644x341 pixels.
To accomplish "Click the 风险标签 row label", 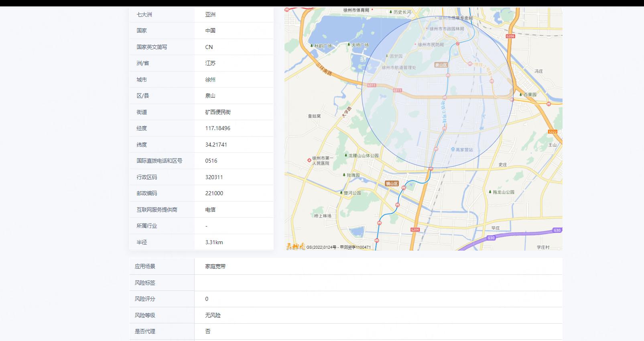I will (x=145, y=283).
